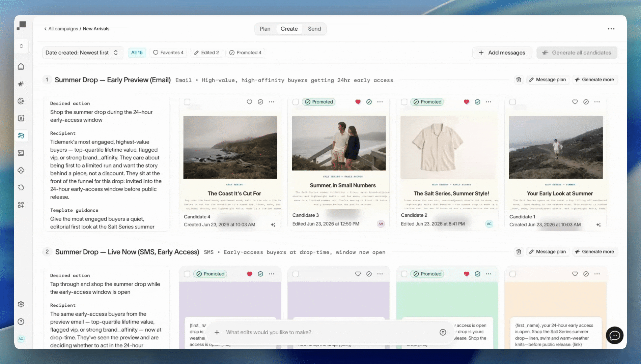The width and height of the screenshot is (641, 364).
Task: Open the contact card icon in the sidebar
Action: [21, 118]
